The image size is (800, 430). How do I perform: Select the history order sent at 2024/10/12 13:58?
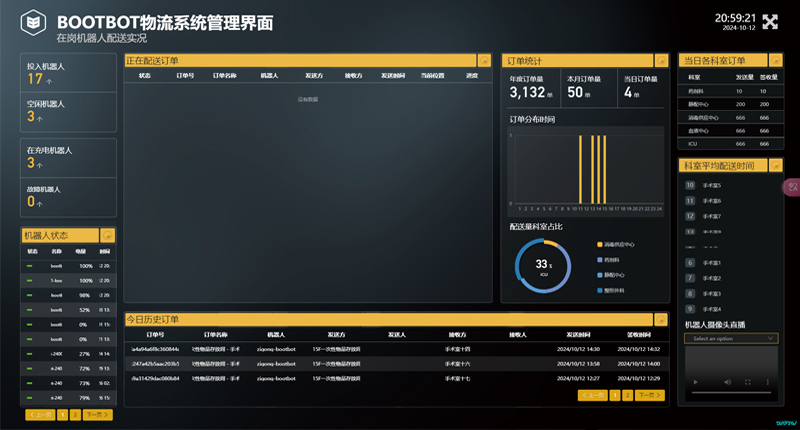tap(396, 364)
